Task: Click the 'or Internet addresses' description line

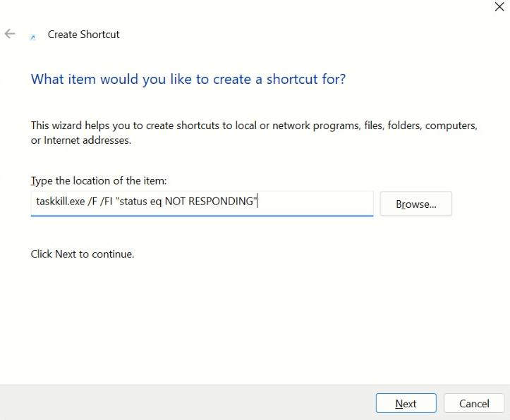Action: click(81, 140)
